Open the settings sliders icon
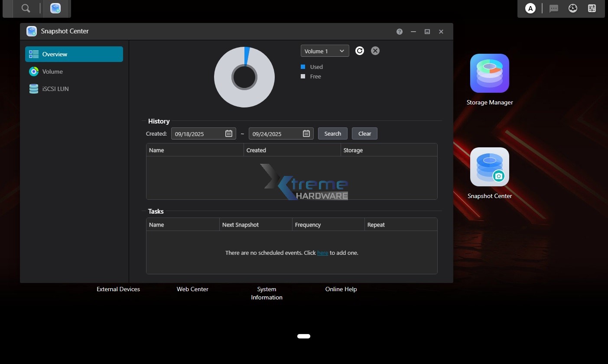Image resolution: width=608 pixels, height=364 pixels. 592,8
